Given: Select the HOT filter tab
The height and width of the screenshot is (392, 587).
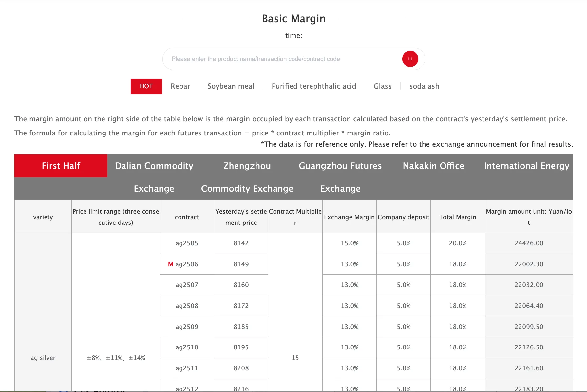Looking at the screenshot, I should [146, 86].
